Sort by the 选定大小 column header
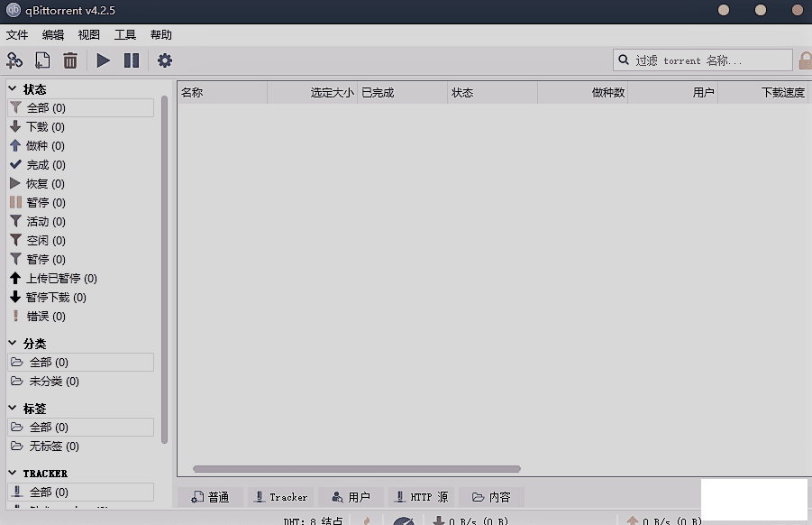 point(312,93)
